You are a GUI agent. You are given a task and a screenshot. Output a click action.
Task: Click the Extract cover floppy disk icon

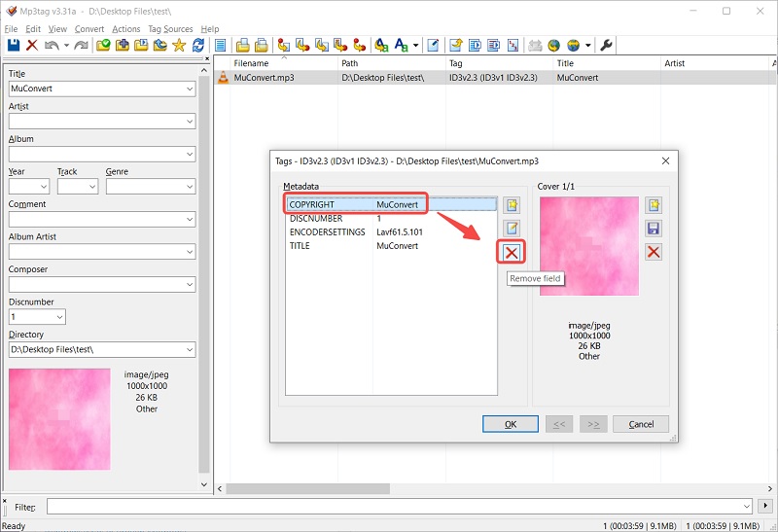(x=654, y=229)
